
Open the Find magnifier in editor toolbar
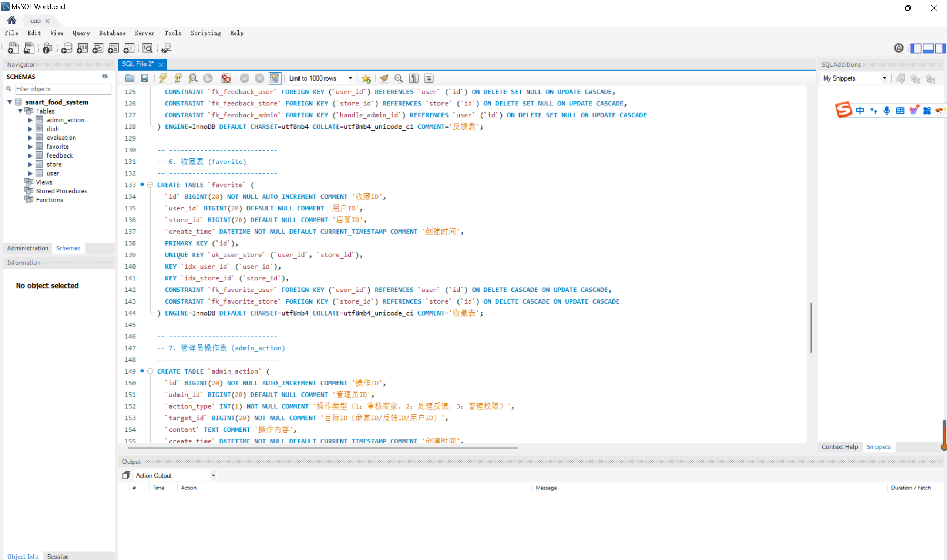click(399, 78)
